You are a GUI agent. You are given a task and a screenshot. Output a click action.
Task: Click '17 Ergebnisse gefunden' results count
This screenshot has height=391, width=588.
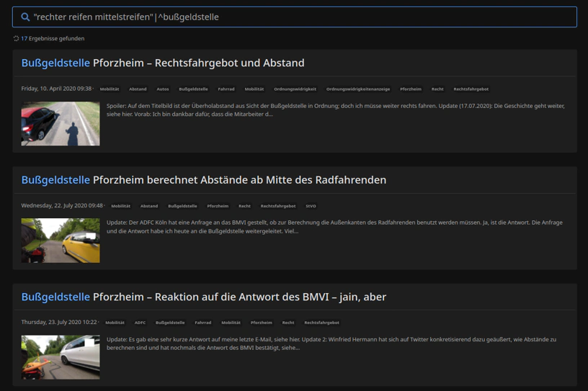53,39
